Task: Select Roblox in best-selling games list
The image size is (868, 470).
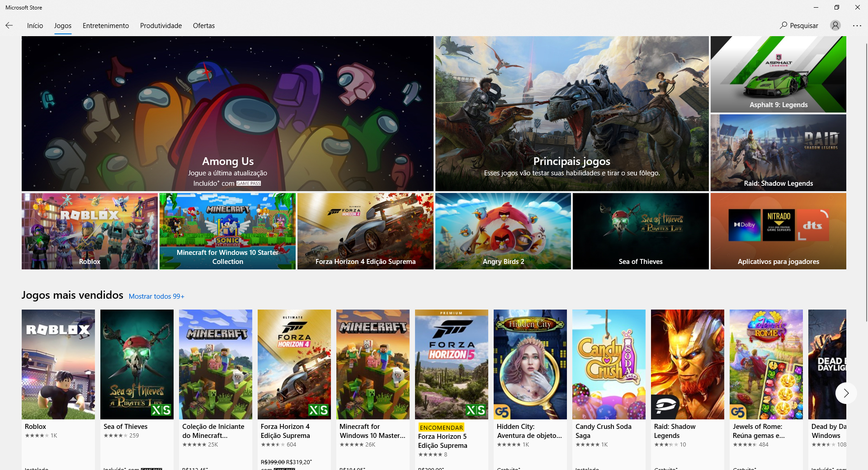Action: point(58,364)
